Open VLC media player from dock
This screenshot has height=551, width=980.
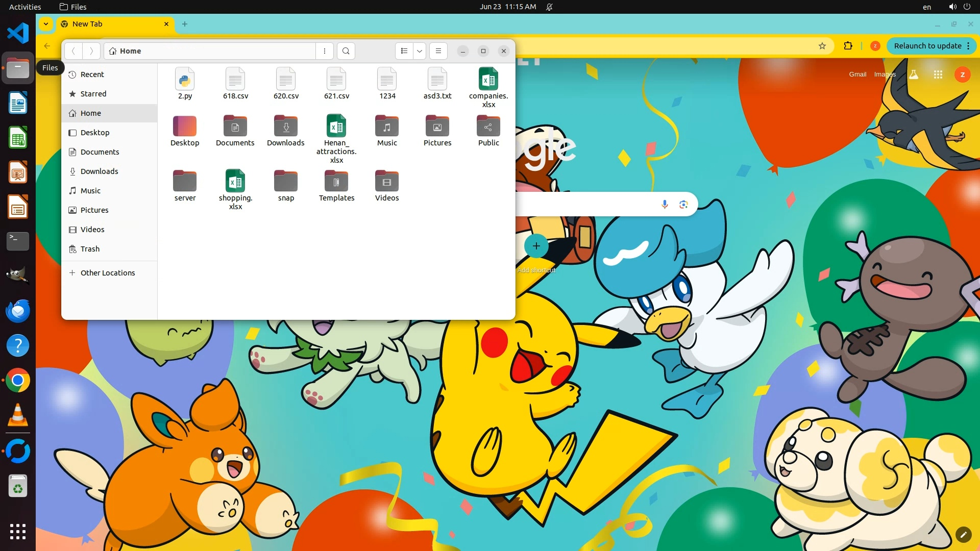tap(18, 415)
